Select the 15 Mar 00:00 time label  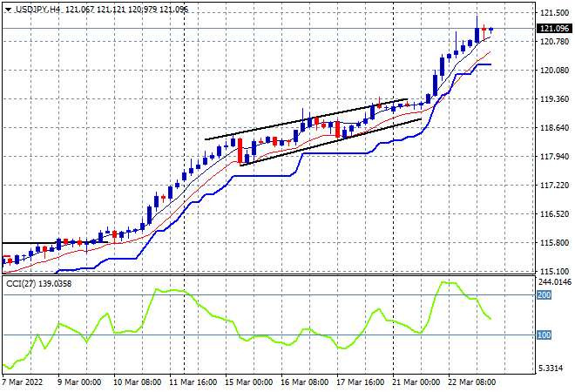click(x=248, y=382)
